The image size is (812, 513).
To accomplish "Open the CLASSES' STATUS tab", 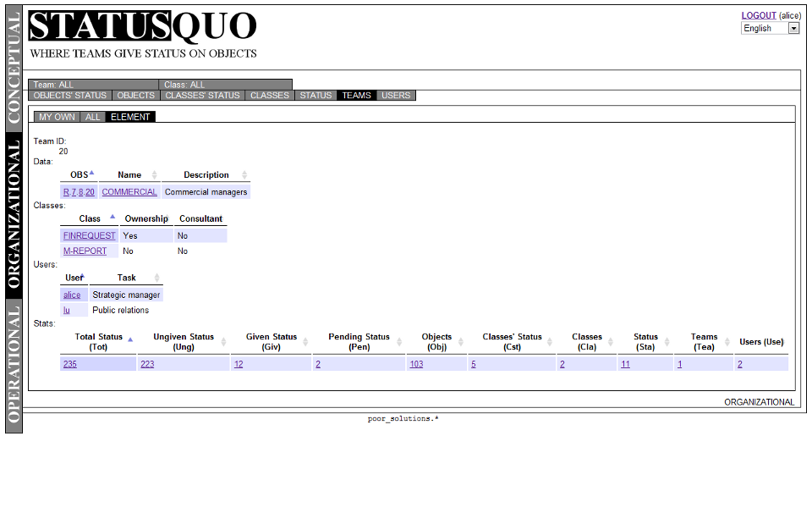I will click(x=202, y=95).
